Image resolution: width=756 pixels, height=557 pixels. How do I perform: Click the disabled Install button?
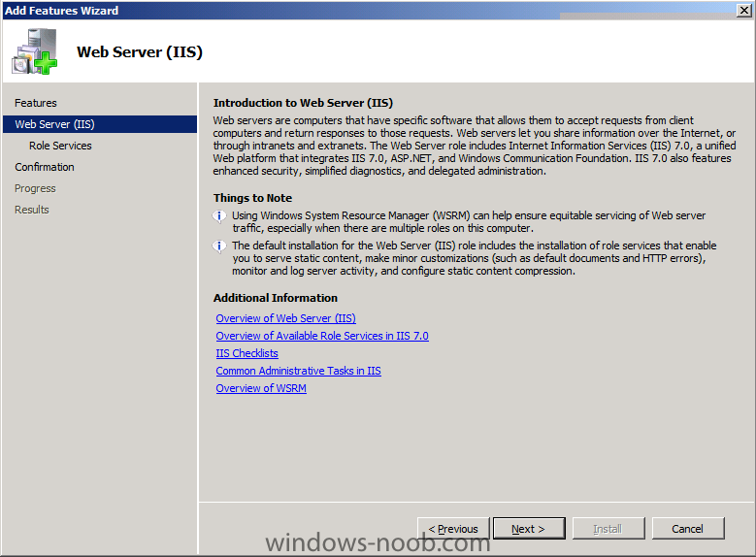point(608,529)
